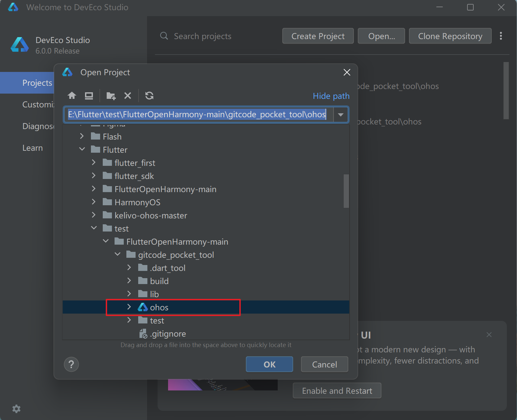517x420 pixels.
Task: Expand the kelivo-ohos-master folder
Action: (x=94, y=215)
